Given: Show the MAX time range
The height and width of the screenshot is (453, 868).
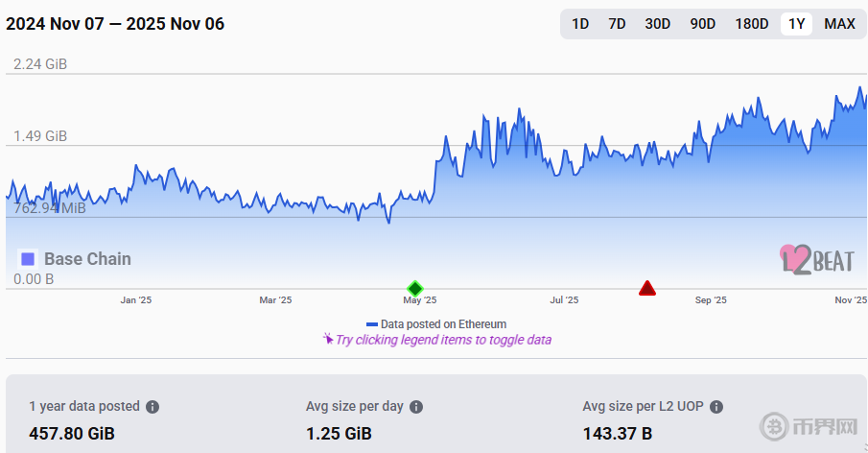Looking at the screenshot, I should point(839,24).
